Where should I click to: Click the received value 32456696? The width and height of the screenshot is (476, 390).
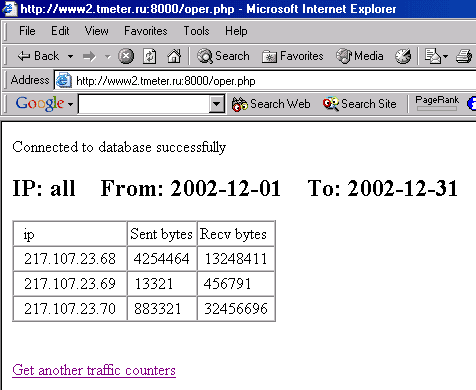point(236,309)
